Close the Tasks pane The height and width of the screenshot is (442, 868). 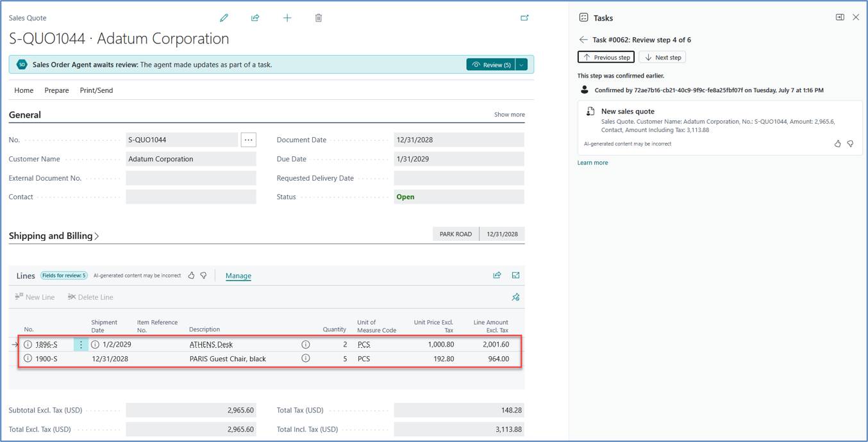coord(856,17)
